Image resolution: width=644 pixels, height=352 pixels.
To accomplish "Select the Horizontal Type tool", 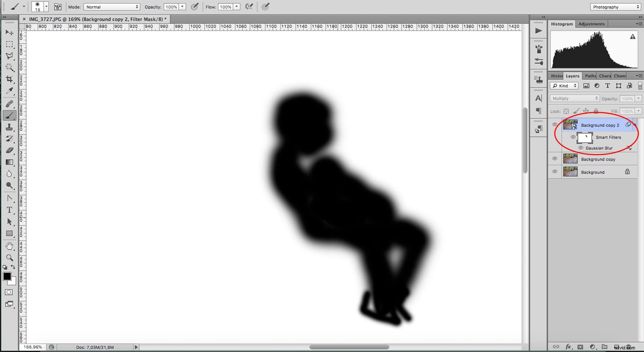I will click(x=9, y=210).
